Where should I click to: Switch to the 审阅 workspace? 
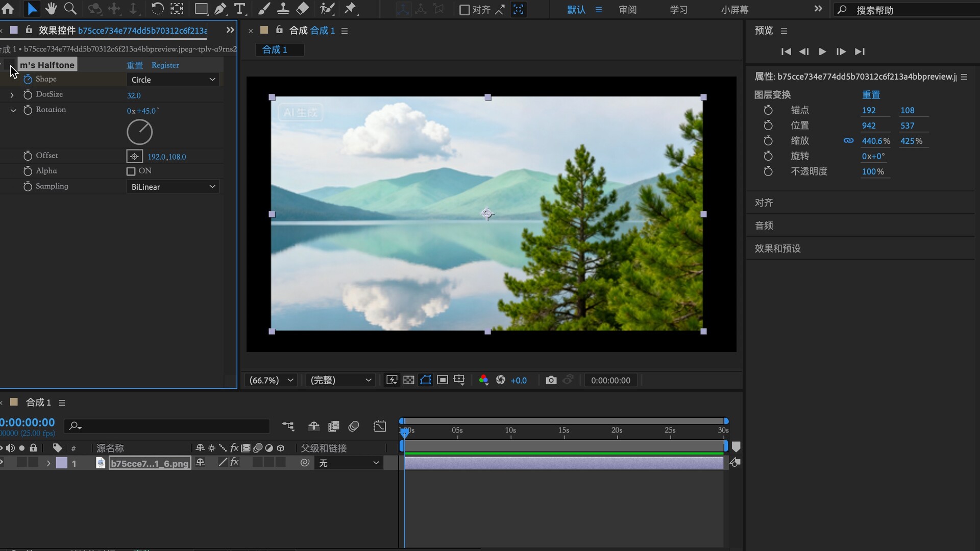point(627,10)
